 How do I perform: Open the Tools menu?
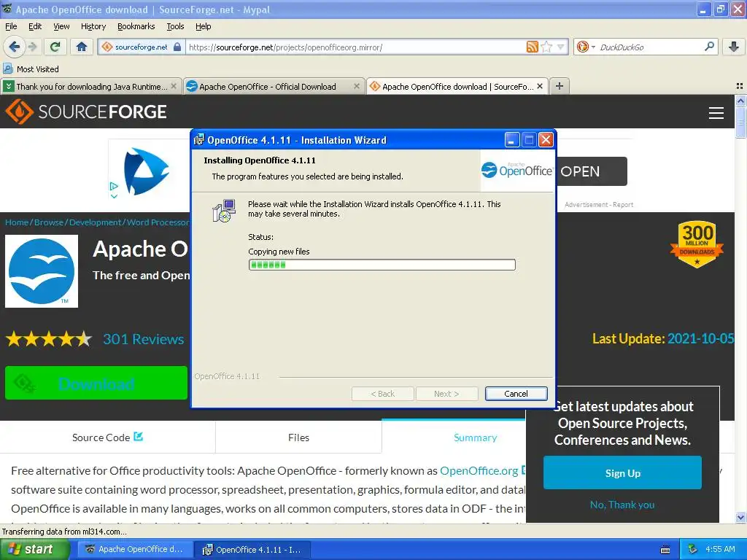(x=175, y=26)
